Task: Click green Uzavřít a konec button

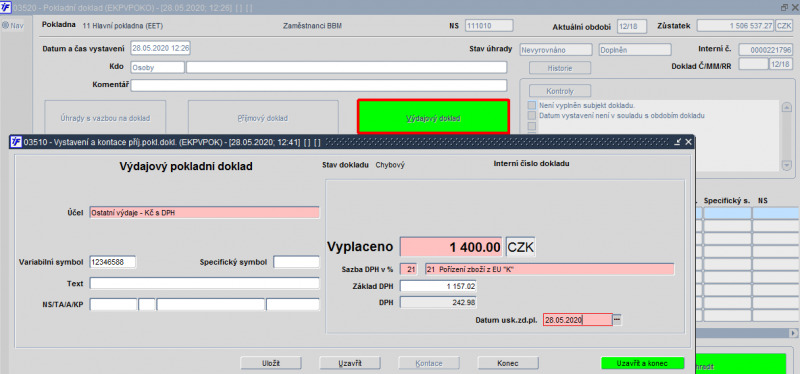Action: 642,363
